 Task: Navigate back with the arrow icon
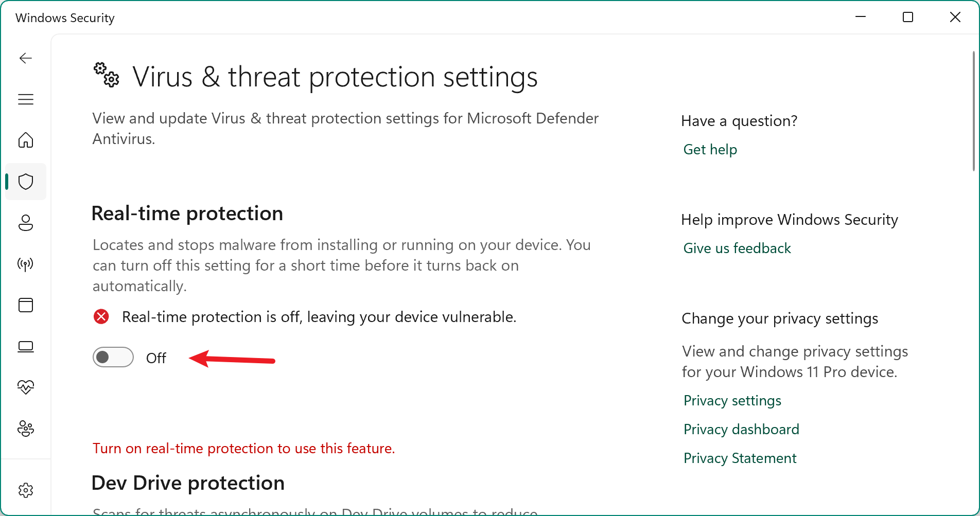click(x=25, y=58)
